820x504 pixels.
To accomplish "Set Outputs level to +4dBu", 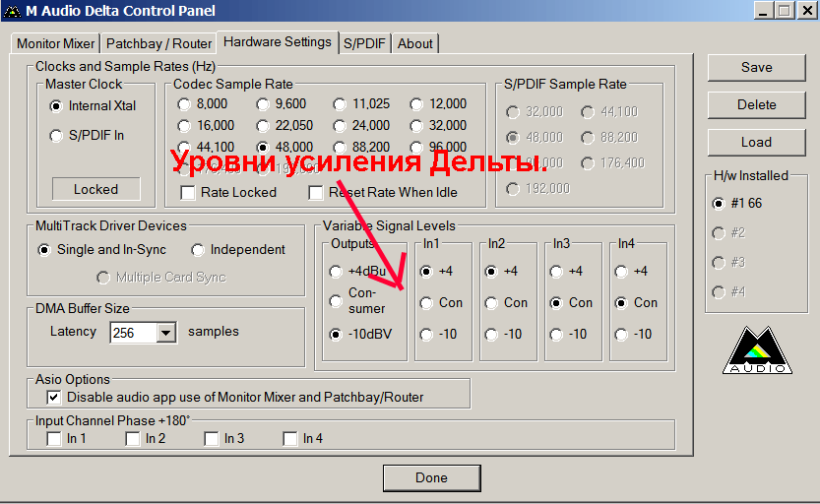I will coord(336,272).
